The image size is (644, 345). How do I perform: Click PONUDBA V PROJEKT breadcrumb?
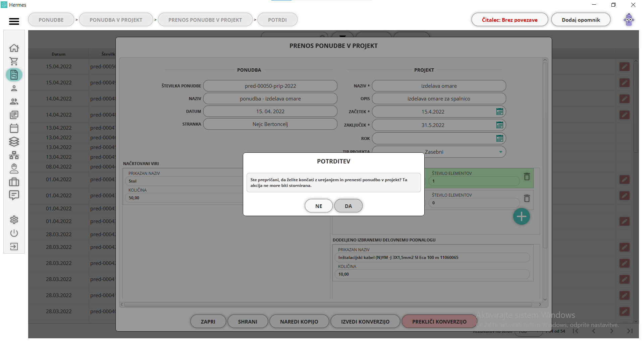pos(116,20)
